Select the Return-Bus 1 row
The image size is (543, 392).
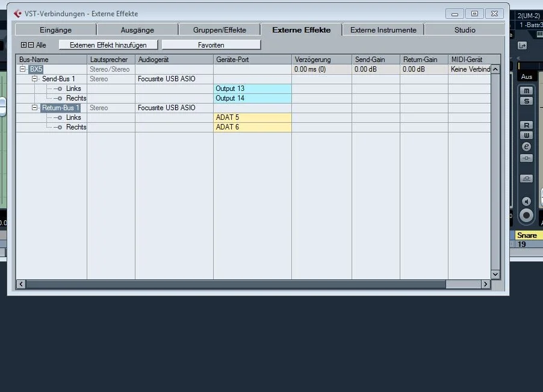pos(61,108)
